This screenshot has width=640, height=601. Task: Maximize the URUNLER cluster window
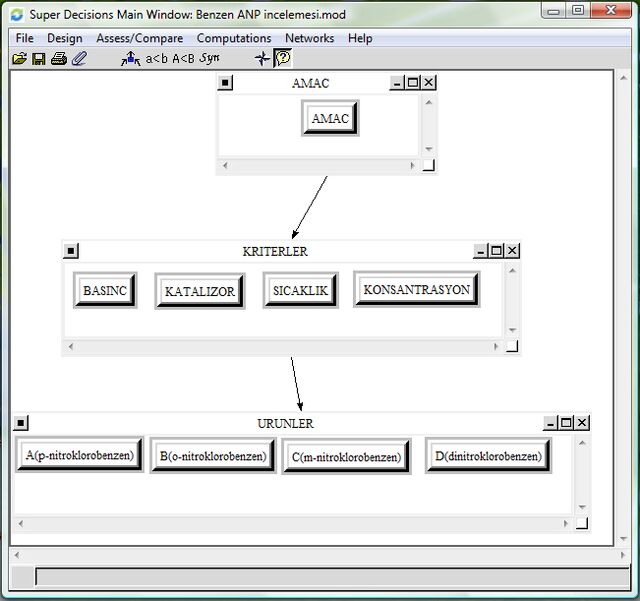(x=566, y=423)
